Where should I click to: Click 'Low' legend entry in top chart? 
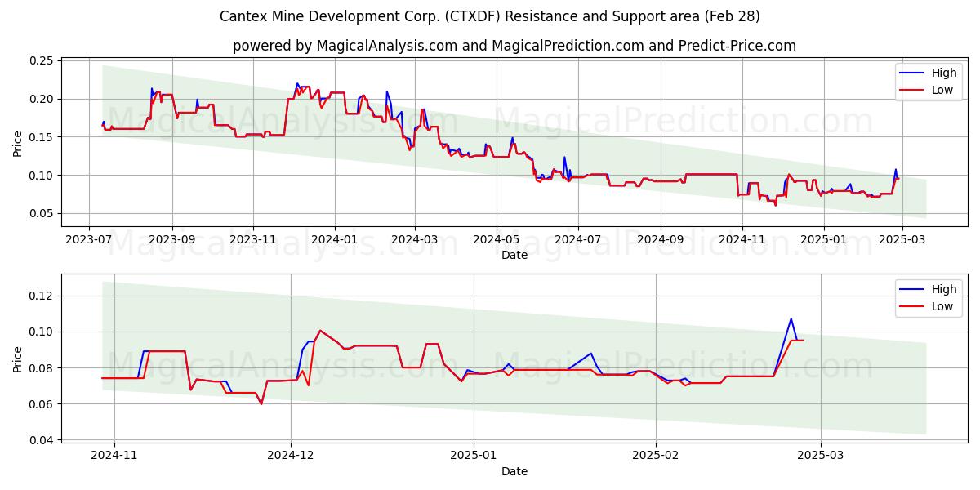(x=942, y=90)
